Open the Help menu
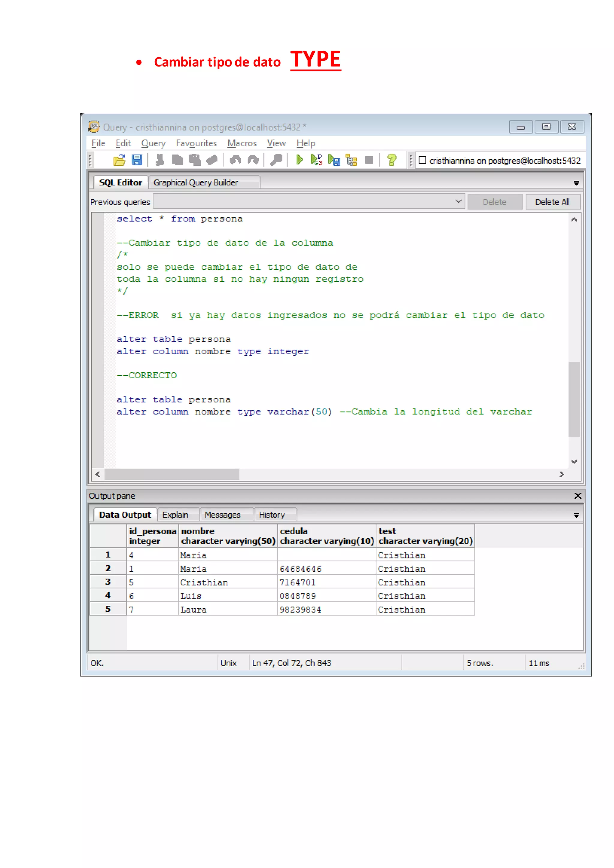This screenshot has height=868, width=614. click(306, 143)
